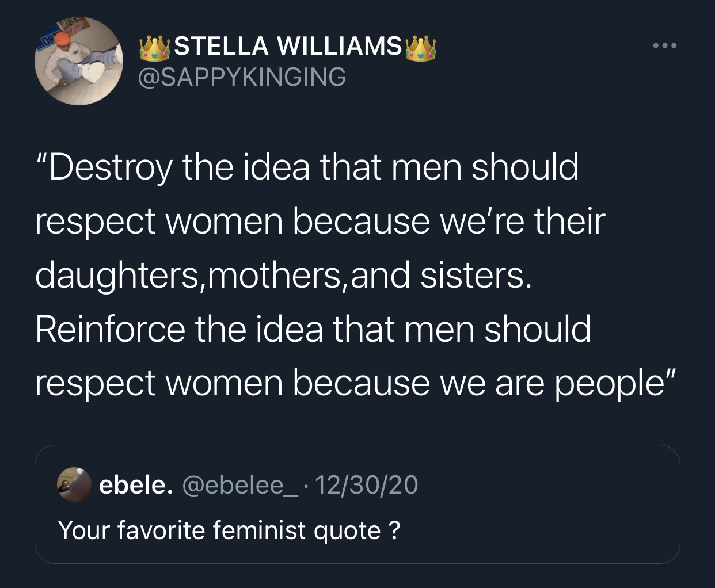715x588 pixels.
Task: Click the word "Reinforce" in the tweet
Action: tap(111, 329)
